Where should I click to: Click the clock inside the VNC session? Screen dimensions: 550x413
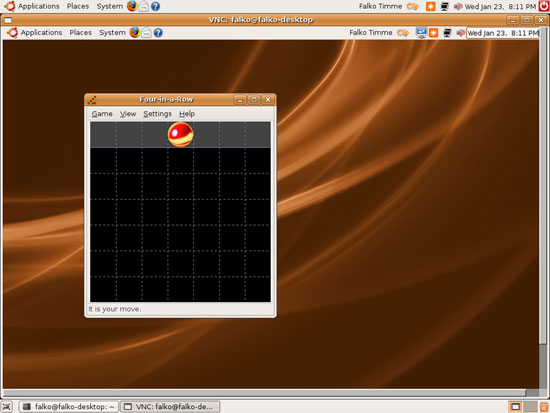[x=502, y=33]
